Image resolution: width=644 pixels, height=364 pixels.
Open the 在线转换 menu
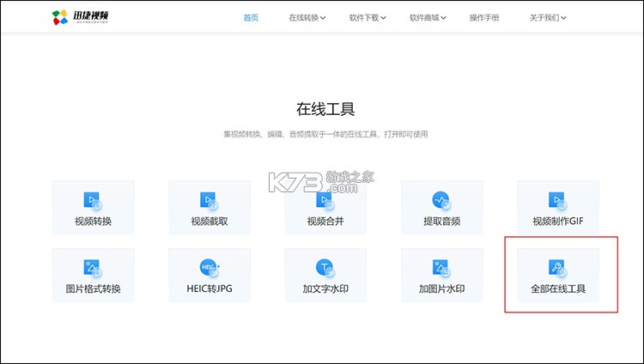(x=307, y=18)
